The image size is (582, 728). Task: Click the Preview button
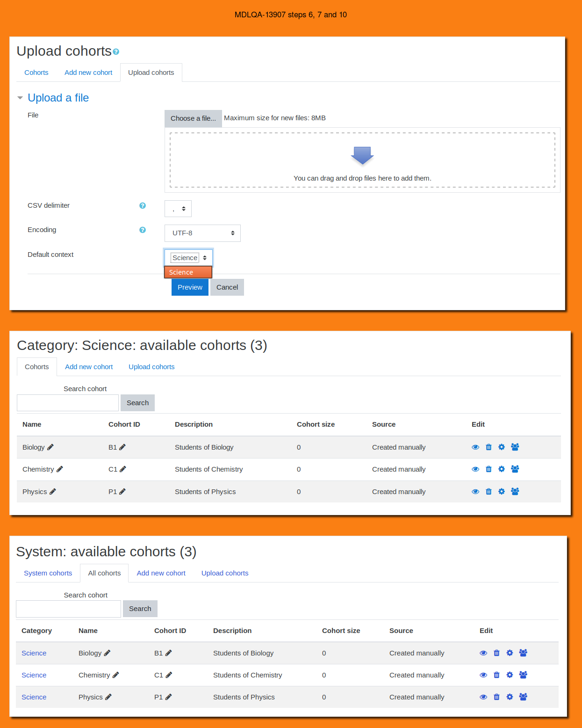190,287
